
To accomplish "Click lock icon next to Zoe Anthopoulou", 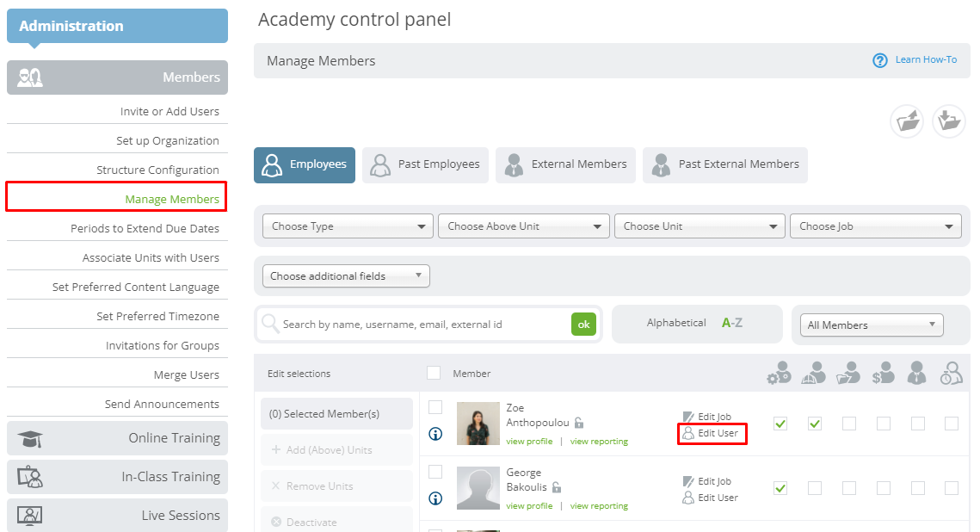I will click(579, 423).
